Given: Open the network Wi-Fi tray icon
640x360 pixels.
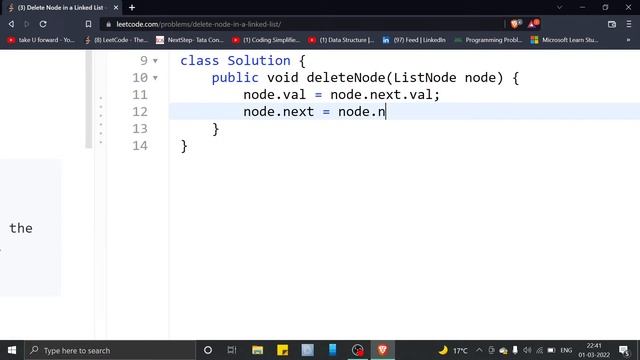Looking at the screenshot, I should click(x=540, y=350).
